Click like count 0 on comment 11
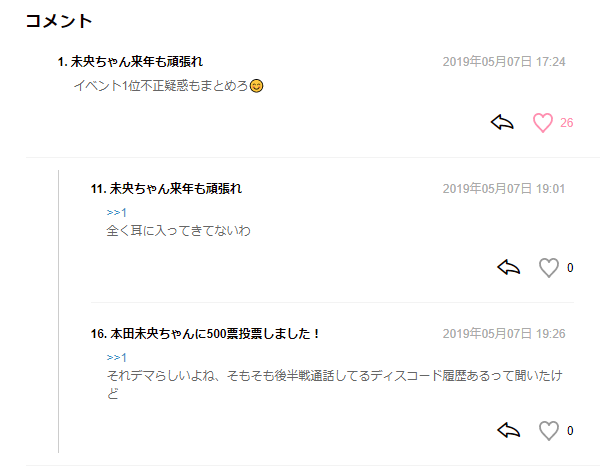 click(570, 267)
